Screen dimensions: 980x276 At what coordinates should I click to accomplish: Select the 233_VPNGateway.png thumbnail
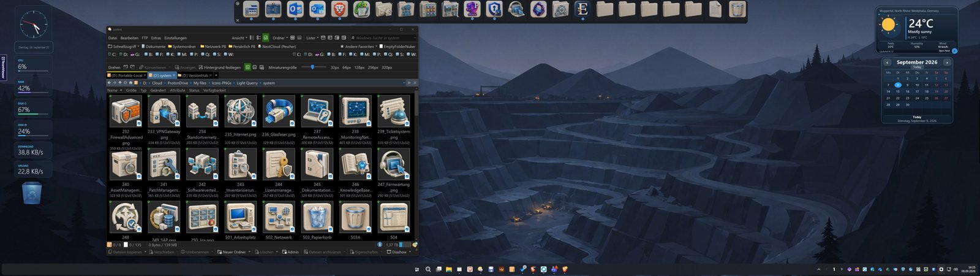click(164, 120)
